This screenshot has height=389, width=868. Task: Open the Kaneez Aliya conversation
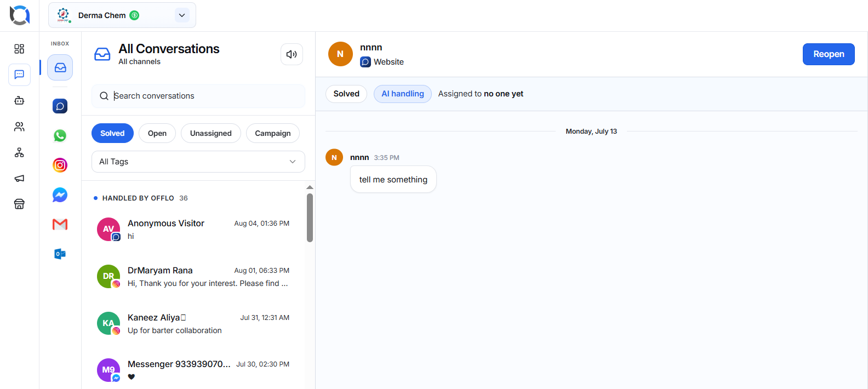pyautogui.click(x=193, y=324)
